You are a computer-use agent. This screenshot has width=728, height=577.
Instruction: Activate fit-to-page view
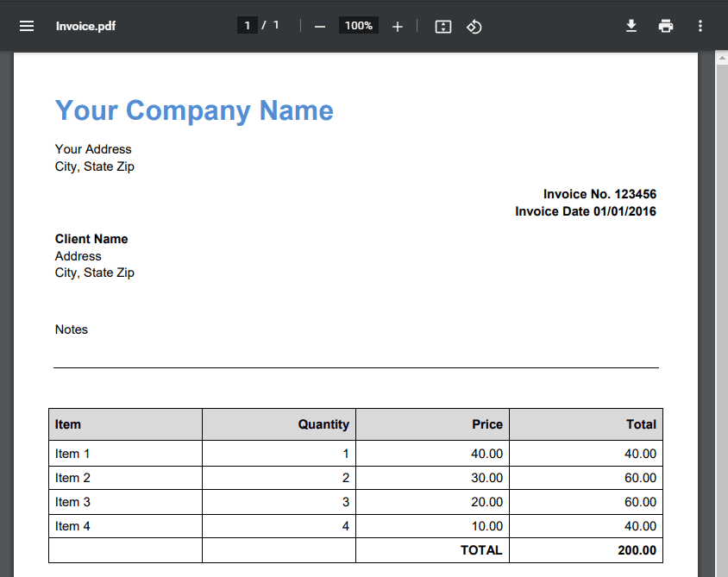(442, 27)
